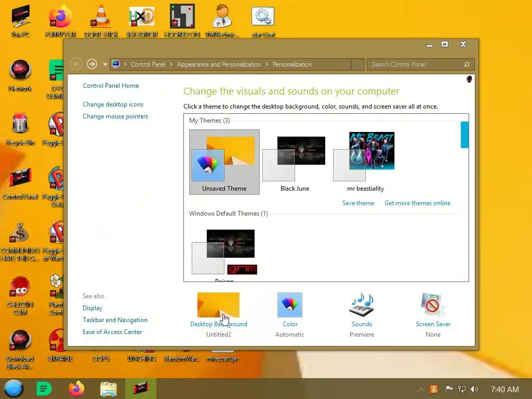Open the Display link under See also

[92, 308]
